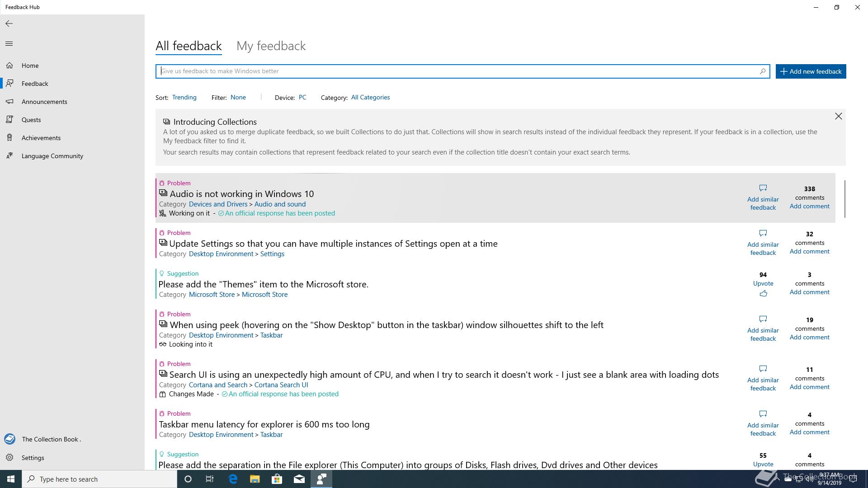Open Feedback in the sidebar
Screen dimensions: 868x488
click(x=72, y=84)
